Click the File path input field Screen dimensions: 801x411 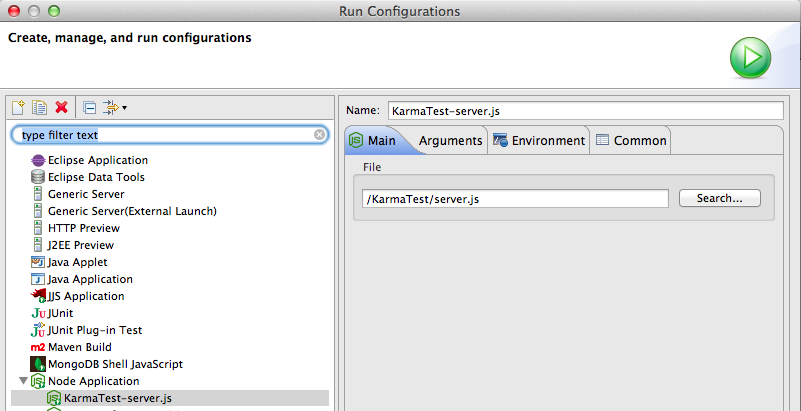pyautogui.click(x=514, y=199)
